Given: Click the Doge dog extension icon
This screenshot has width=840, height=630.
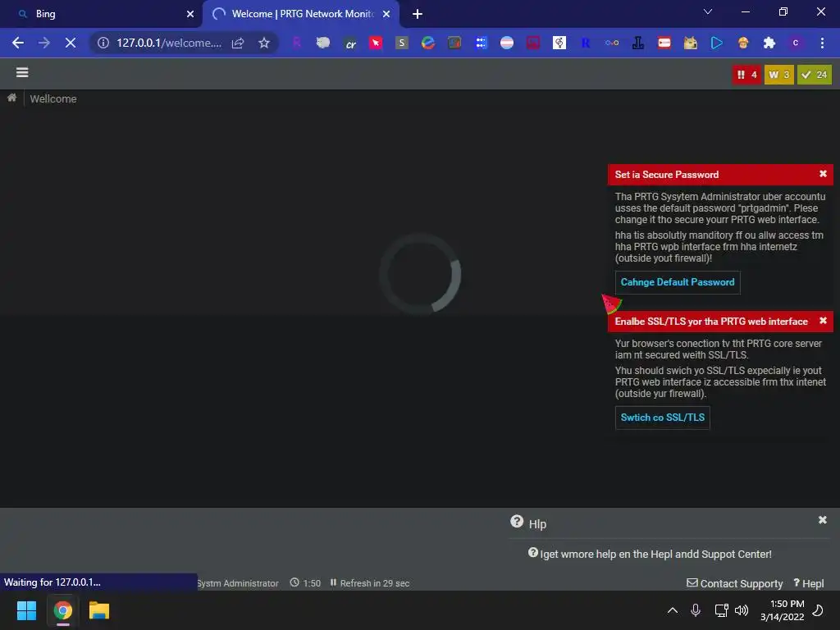Looking at the screenshot, I should pos(691,43).
